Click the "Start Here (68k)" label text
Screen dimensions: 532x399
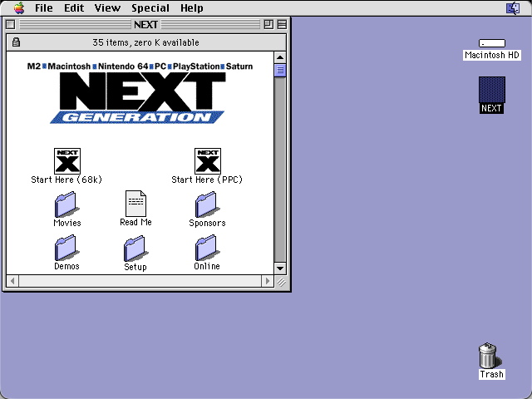pyautogui.click(x=66, y=180)
